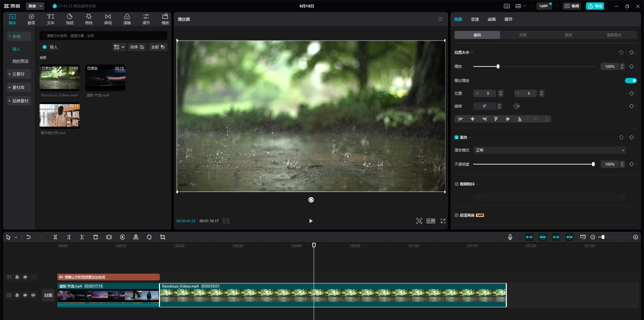Toggle clip linkage button

tap(556, 237)
